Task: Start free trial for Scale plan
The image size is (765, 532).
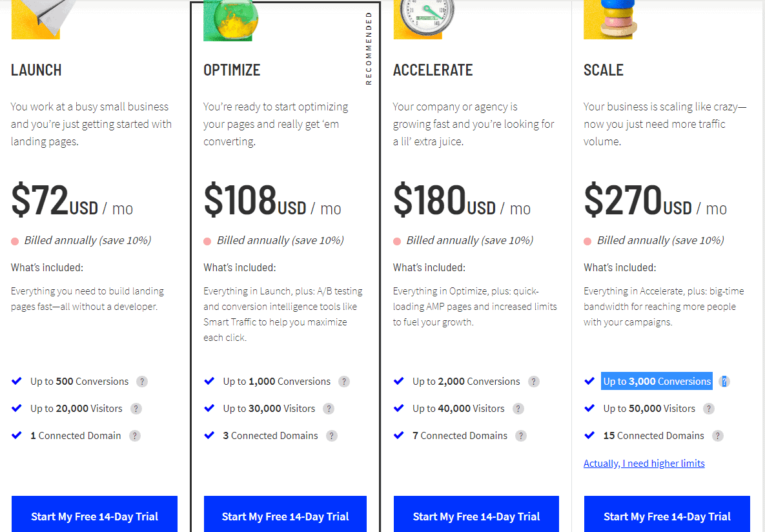Action: [x=667, y=515]
